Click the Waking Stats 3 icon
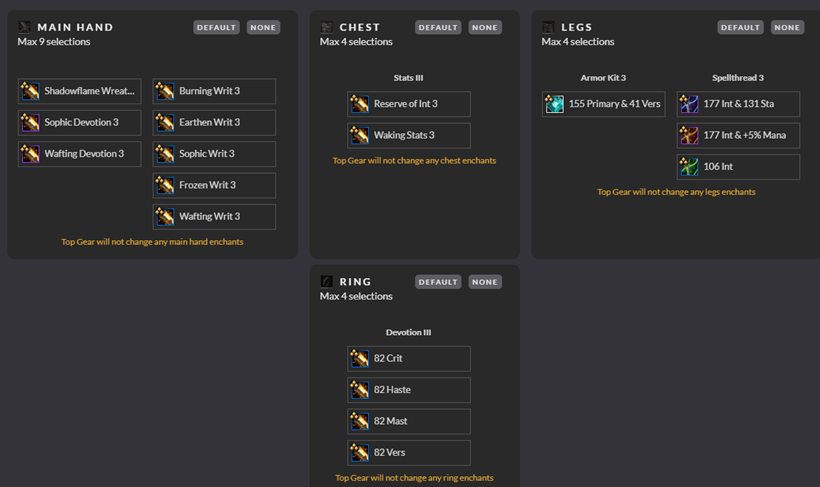Screen dimensions: 820x487 tap(359, 135)
